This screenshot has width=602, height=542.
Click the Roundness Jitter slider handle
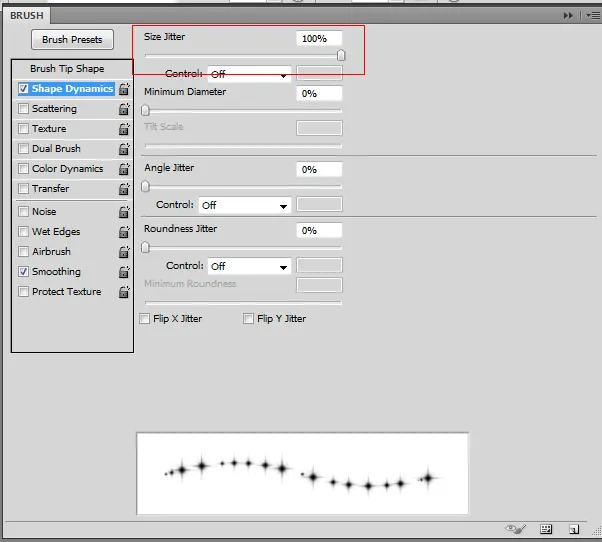coord(145,248)
